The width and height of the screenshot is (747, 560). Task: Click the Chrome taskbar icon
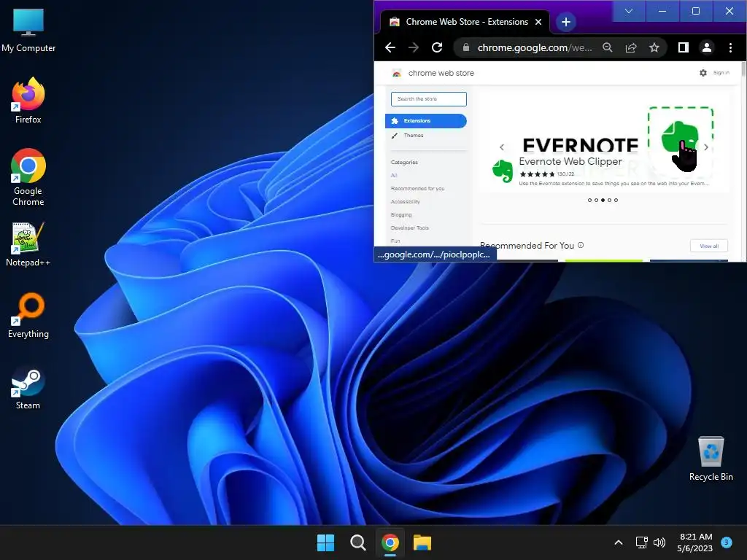click(x=390, y=542)
